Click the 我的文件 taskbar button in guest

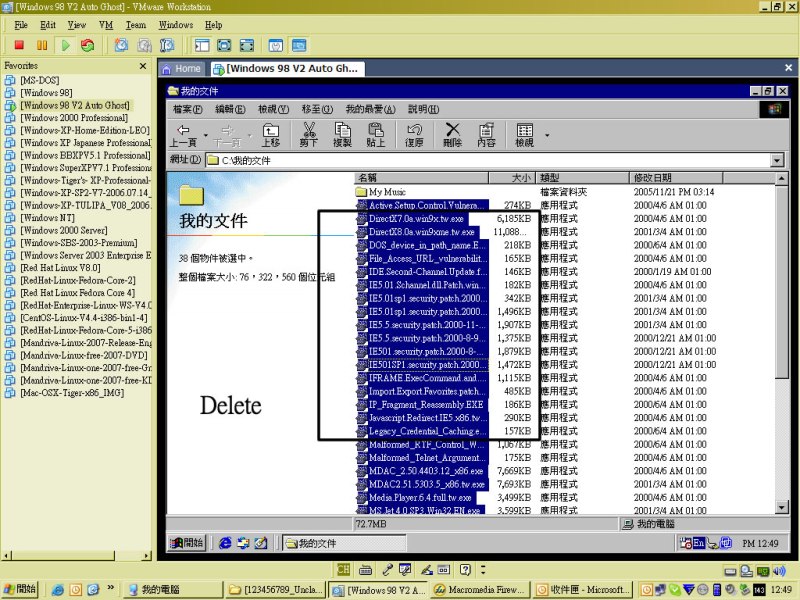point(344,543)
